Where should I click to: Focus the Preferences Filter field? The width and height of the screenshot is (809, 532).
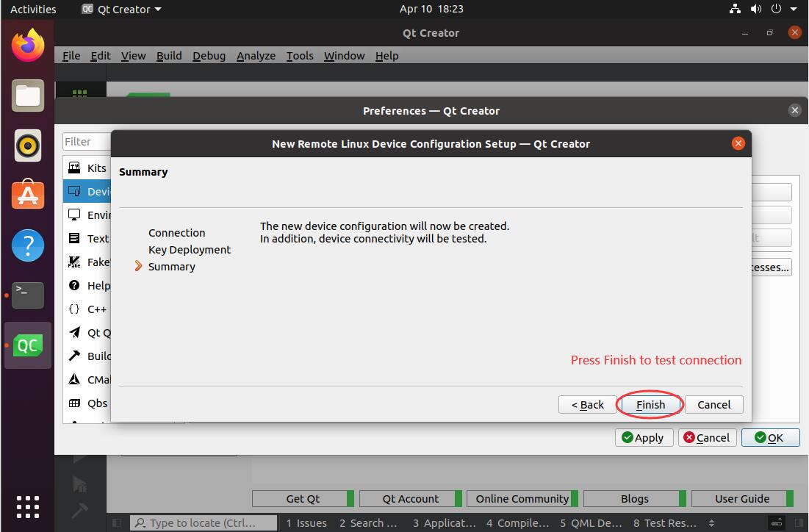87,141
